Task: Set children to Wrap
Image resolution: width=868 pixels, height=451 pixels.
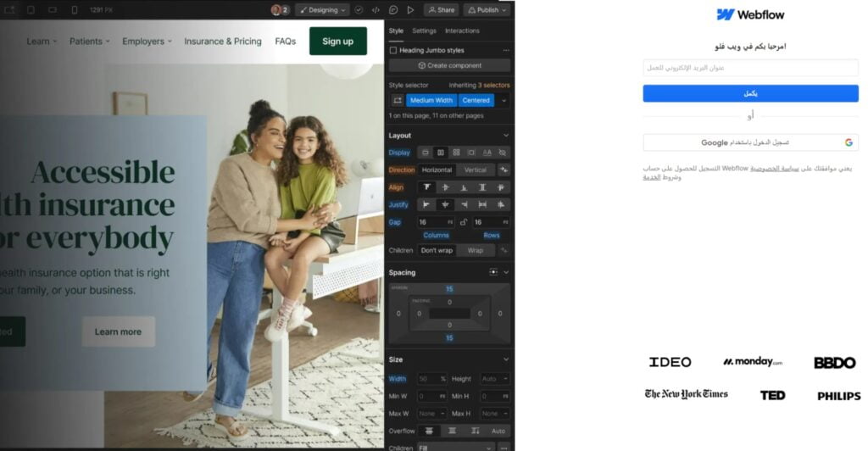Action: (x=476, y=251)
